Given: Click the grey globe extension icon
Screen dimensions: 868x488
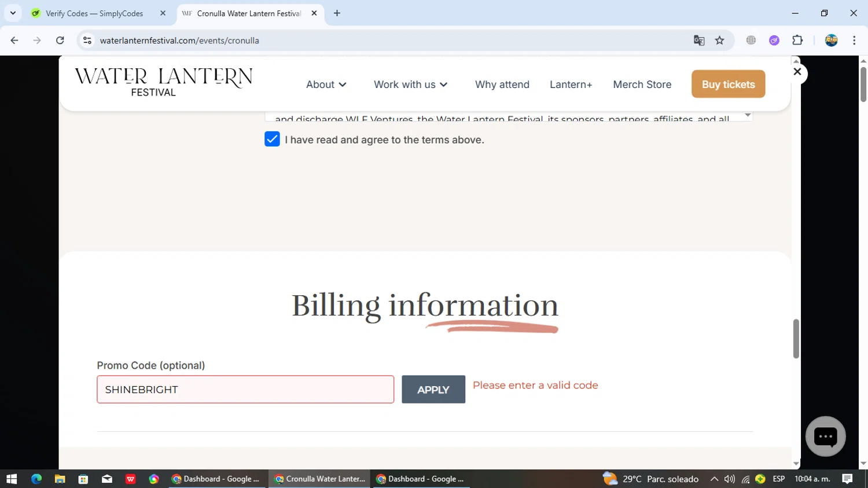Looking at the screenshot, I should pyautogui.click(x=751, y=41).
